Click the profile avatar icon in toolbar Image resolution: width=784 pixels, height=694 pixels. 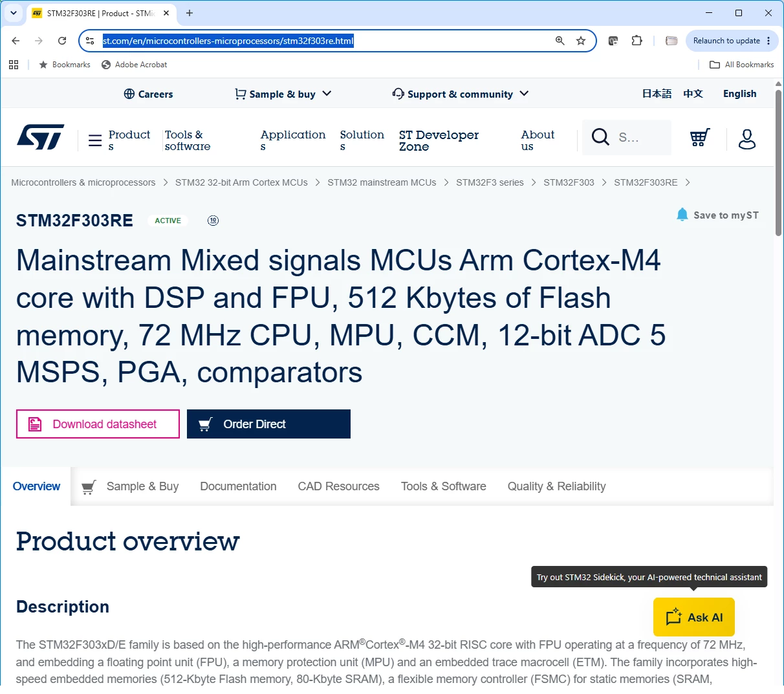click(671, 41)
